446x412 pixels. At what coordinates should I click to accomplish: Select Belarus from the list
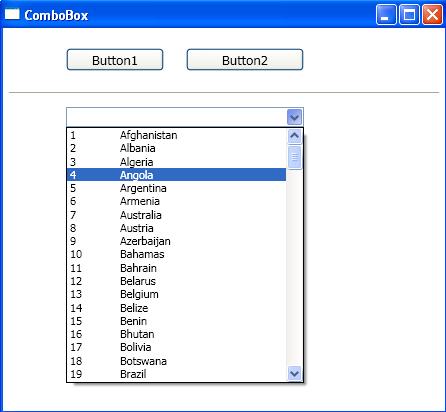click(x=176, y=281)
